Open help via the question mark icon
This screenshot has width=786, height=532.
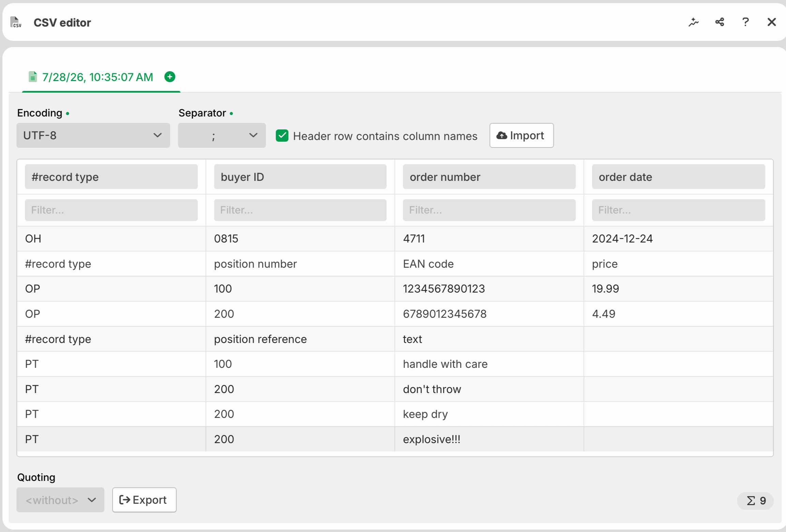tap(745, 22)
